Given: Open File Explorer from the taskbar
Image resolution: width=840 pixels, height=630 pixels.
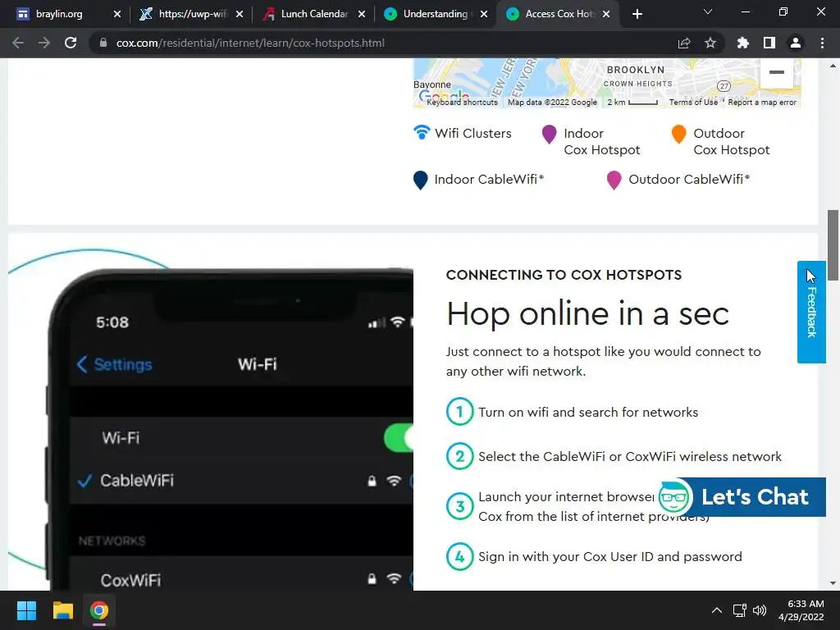Looking at the screenshot, I should click(x=62, y=610).
